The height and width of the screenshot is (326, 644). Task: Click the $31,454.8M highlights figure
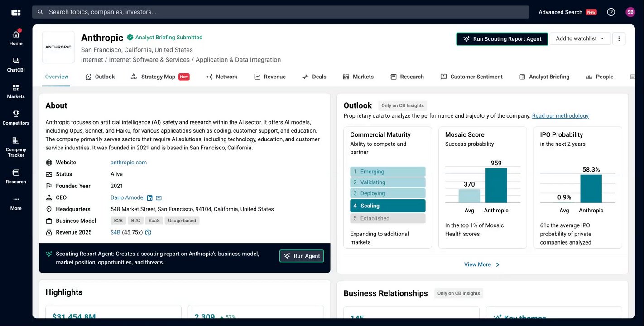pyautogui.click(x=74, y=316)
